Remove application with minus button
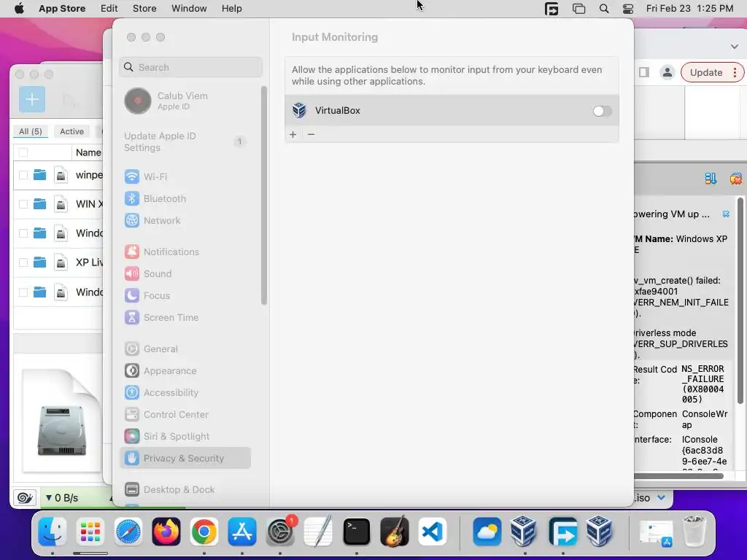Screen dimensions: 747x560 (311, 134)
